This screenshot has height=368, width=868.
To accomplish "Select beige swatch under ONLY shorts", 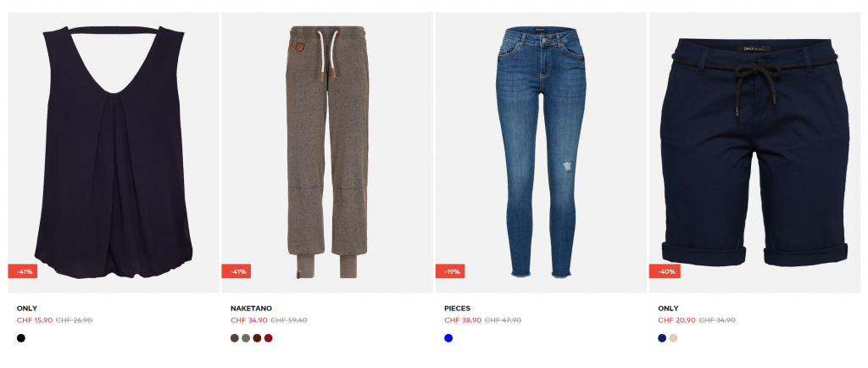I will click(673, 338).
